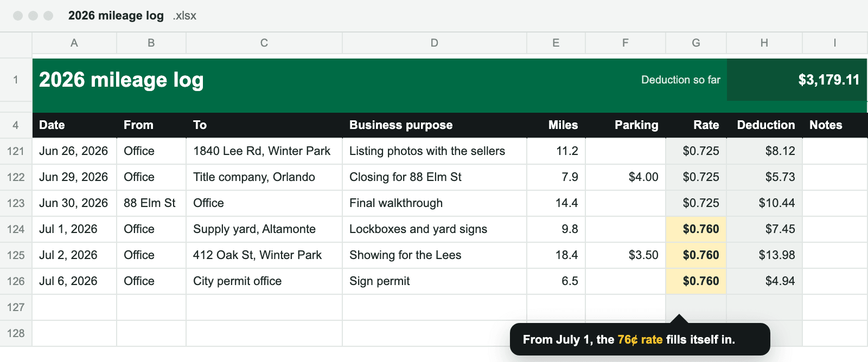Select column G header
868x362 pixels.
[696, 43]
